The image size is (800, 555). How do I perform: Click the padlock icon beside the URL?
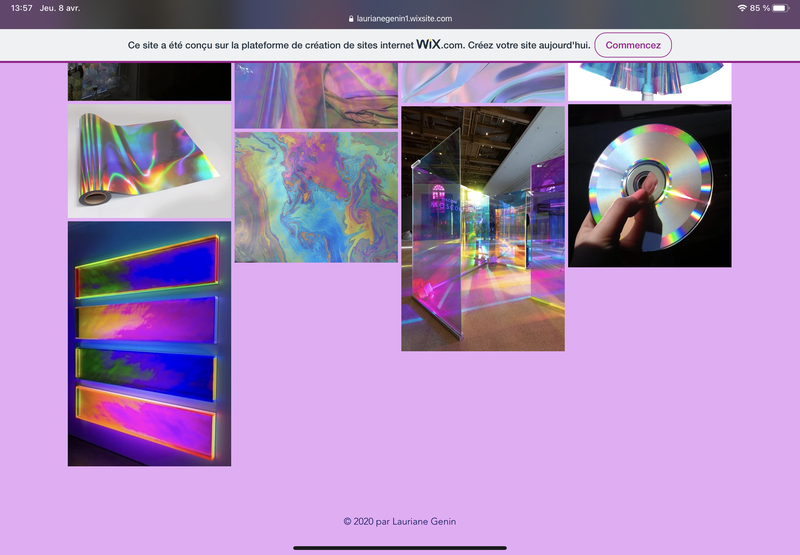(x=351, y=18)
